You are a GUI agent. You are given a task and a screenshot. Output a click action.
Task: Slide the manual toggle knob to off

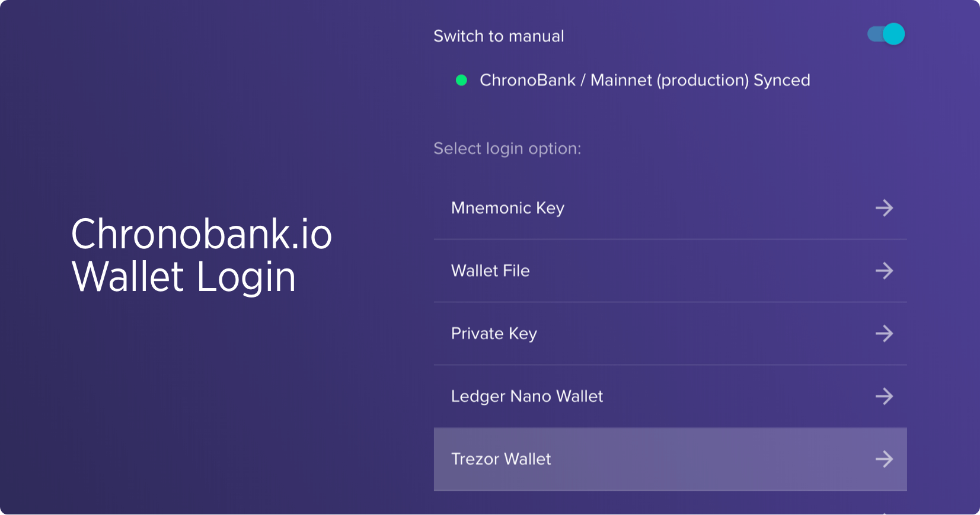(893, 34)
